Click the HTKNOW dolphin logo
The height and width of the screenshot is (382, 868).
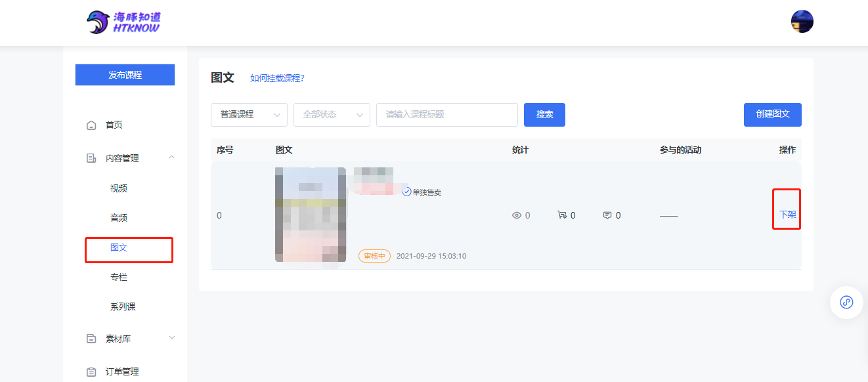tap(123, 22)
